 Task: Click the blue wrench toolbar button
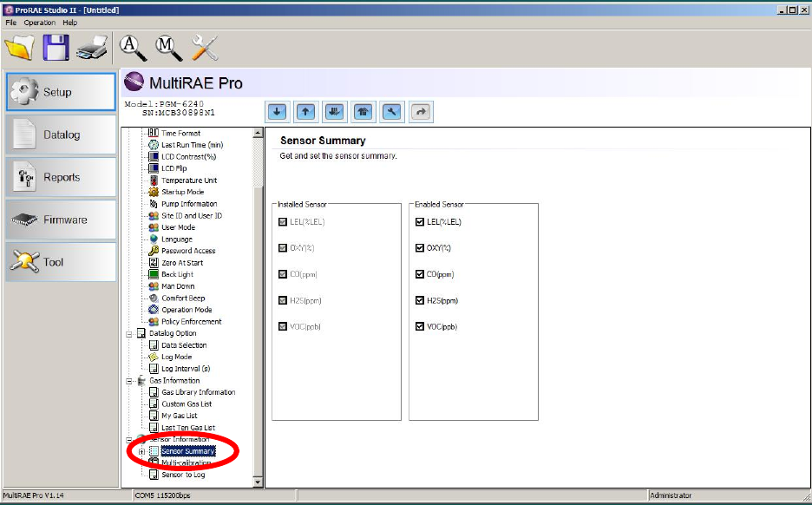tap(392, 112)
